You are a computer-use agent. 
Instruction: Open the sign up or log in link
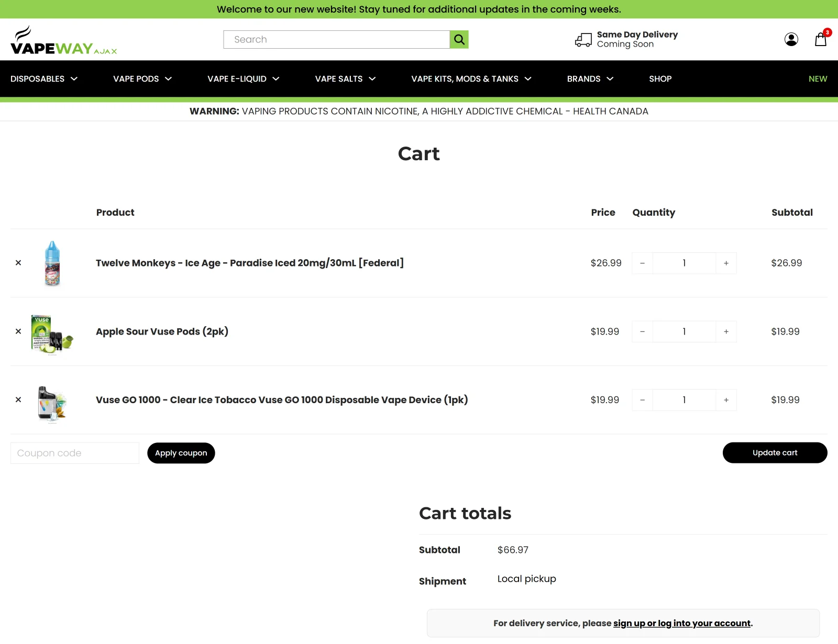682,623
